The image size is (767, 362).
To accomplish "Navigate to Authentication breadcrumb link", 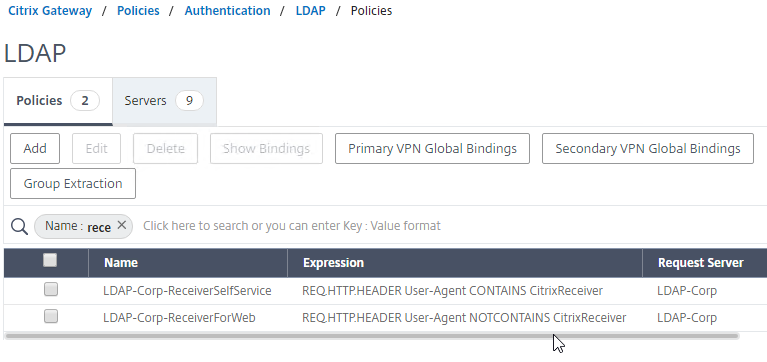I will coord(227,11).
